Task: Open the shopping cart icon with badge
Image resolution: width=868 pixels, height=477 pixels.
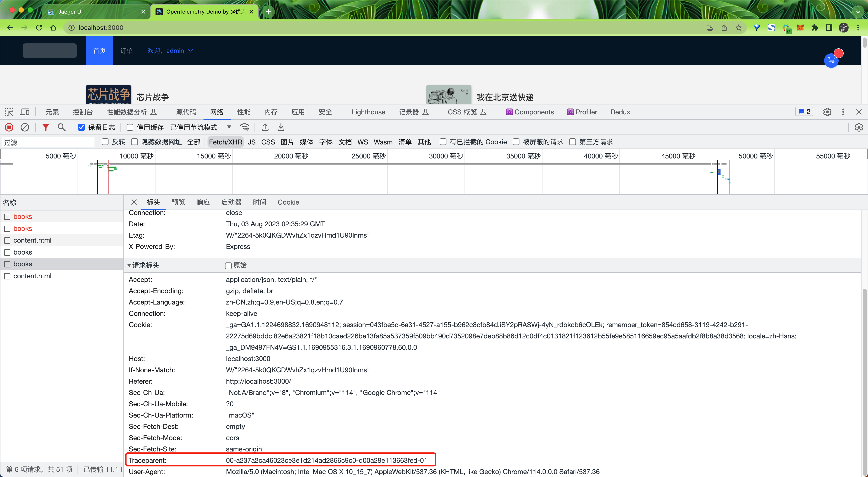Action: coord(832,60)
